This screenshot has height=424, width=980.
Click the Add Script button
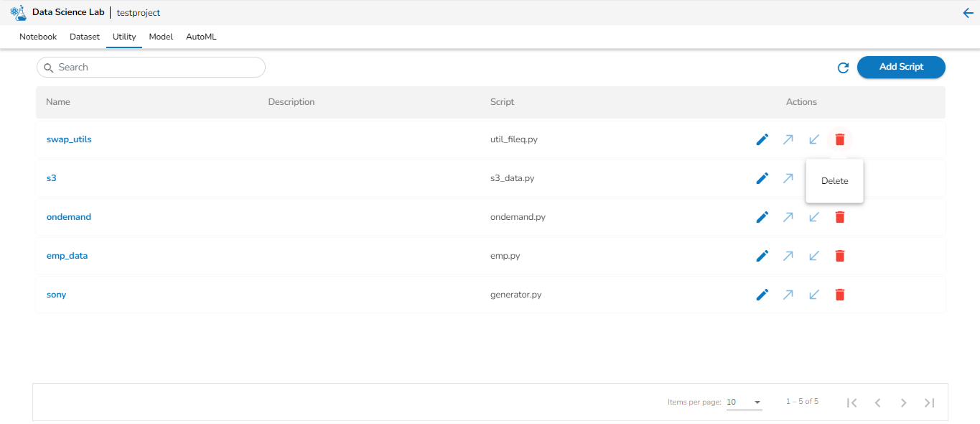click(901, 67)
